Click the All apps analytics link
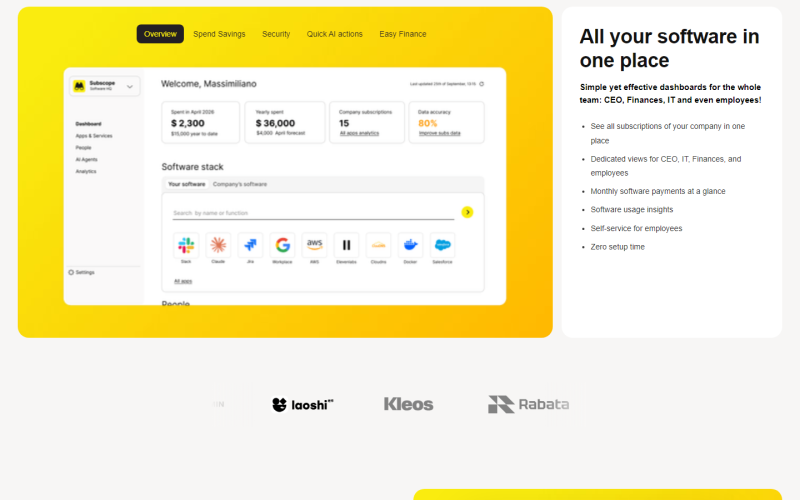 point(359,133)
